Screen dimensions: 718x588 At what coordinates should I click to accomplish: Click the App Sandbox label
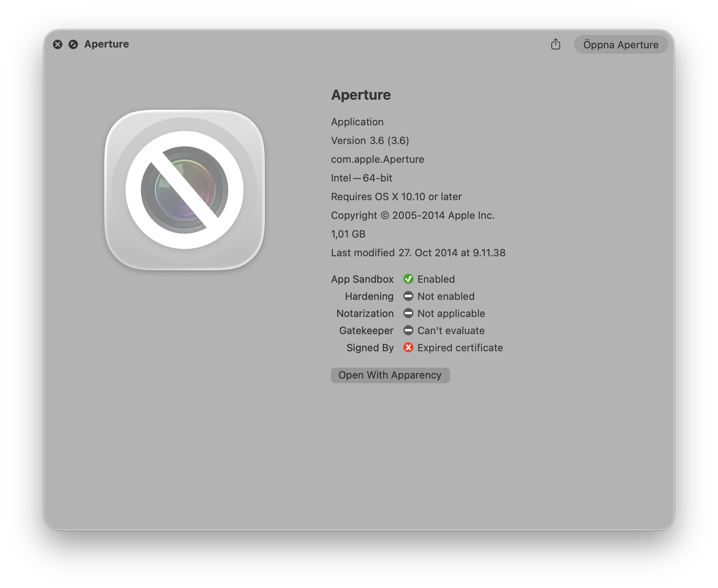(x=362, y=279)
